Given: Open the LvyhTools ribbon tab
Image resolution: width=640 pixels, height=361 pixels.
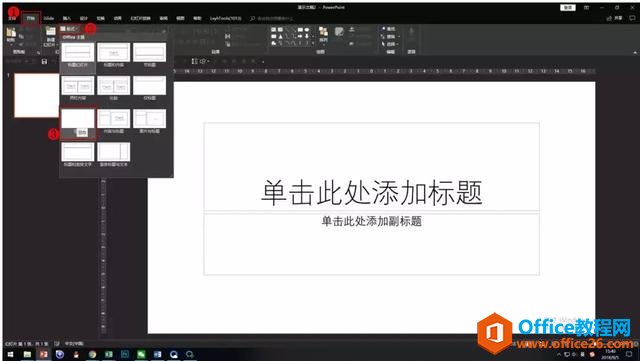Looking at the screenshot, I should 225,18.
